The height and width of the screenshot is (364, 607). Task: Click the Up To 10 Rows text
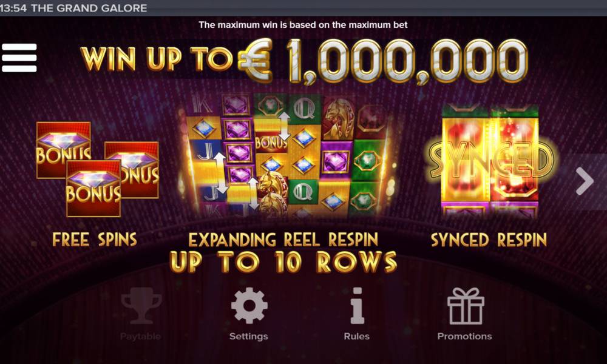(283, 262)
